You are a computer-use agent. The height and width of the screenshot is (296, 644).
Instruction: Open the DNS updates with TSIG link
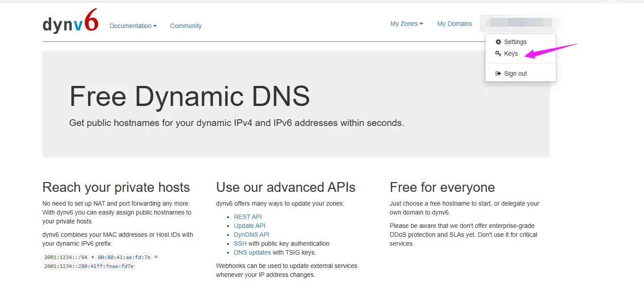(x=252, y=252)
